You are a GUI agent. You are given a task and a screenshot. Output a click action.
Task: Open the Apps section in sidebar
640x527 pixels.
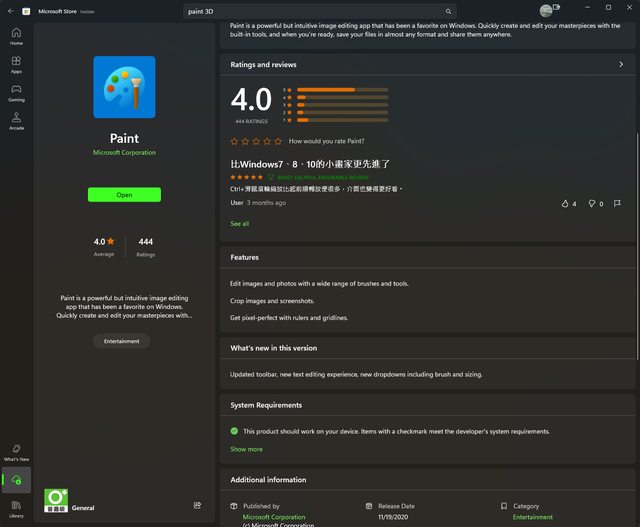coord(16,64)
